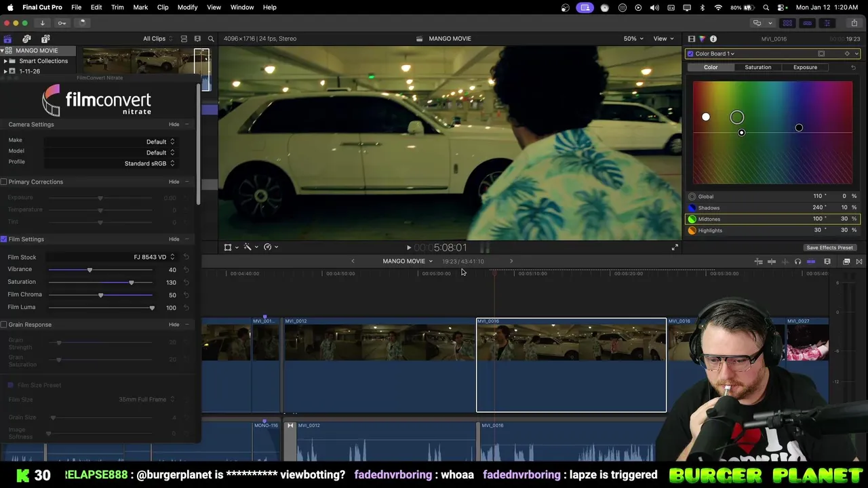The image size is (868, 488).
Task: Click the browser search magnifier
Action: 211,39
